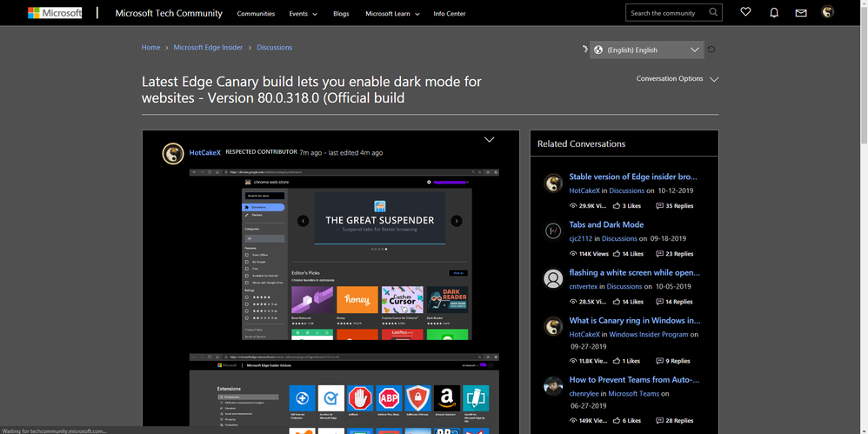Open What is Canary ring in Windows conversation
The width and height of the screenshot is (868, 434).
(634, 321)
